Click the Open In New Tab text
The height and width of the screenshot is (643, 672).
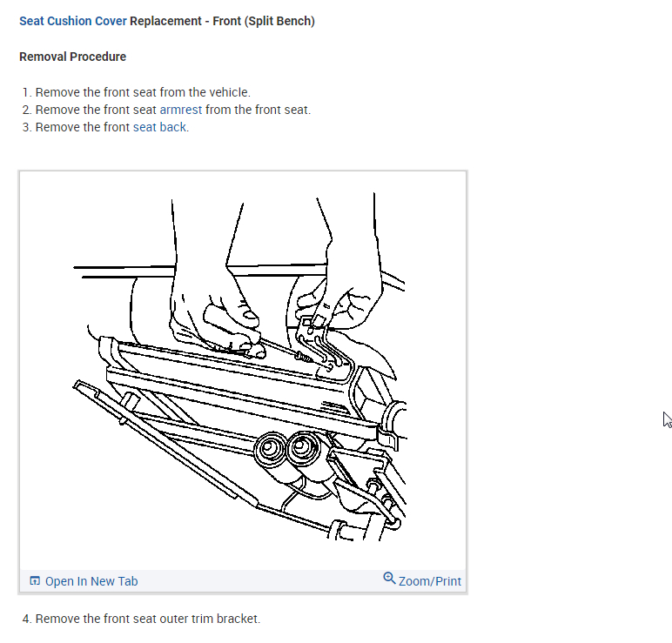tap(91, 581)
